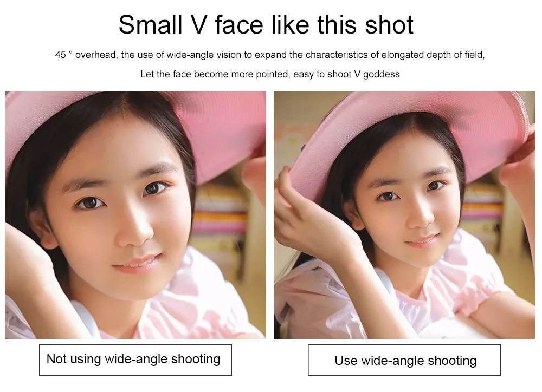Select the "Use wide-angle shooting" label box
This screenshot has width=542, height=392.
coord(404,360)
